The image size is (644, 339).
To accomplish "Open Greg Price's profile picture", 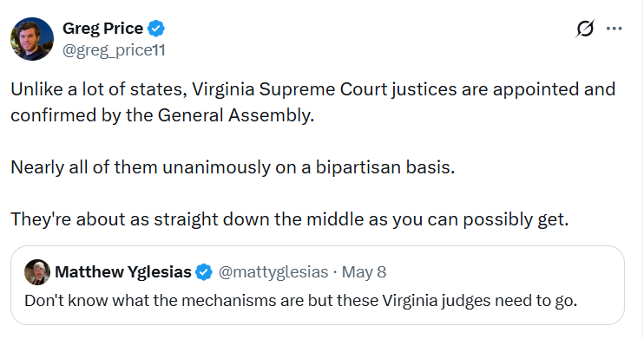I will coord(32,39).
